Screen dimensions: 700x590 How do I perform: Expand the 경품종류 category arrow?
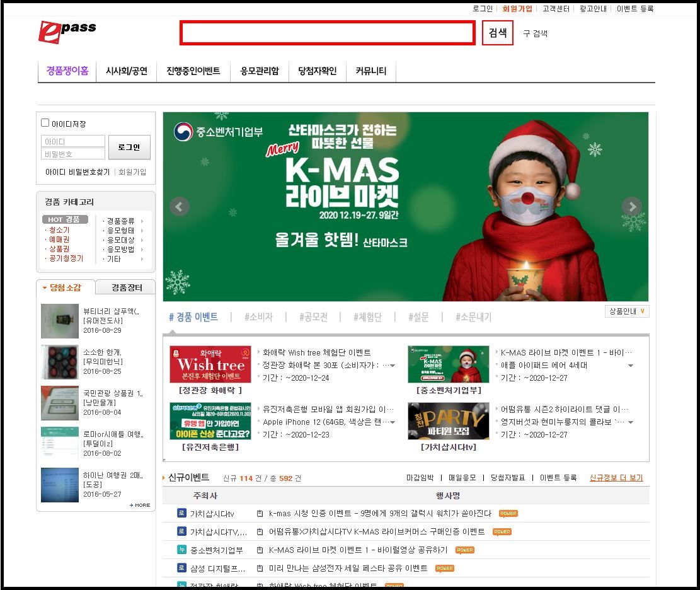(x=142, y=221)
